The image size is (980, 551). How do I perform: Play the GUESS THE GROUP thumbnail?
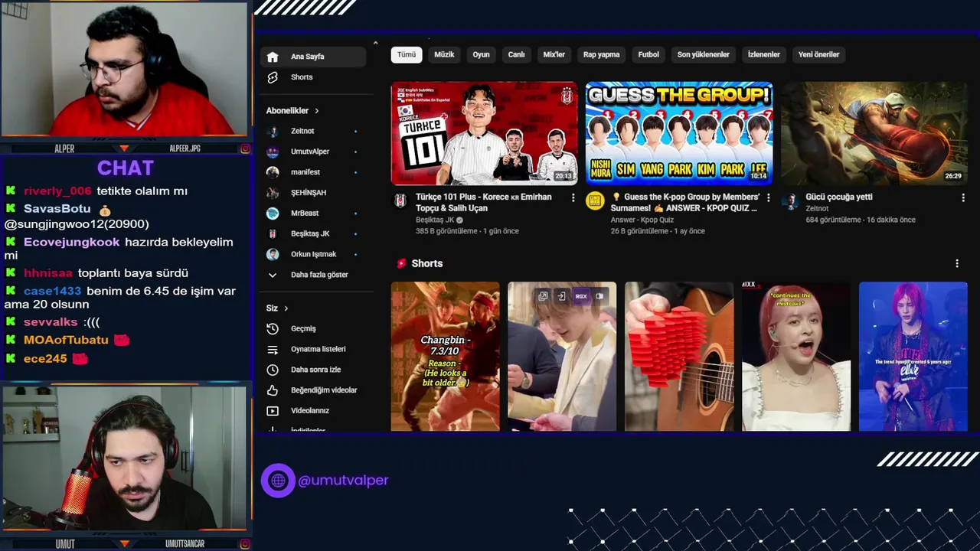pyautogui.click(x=679, y=133)
